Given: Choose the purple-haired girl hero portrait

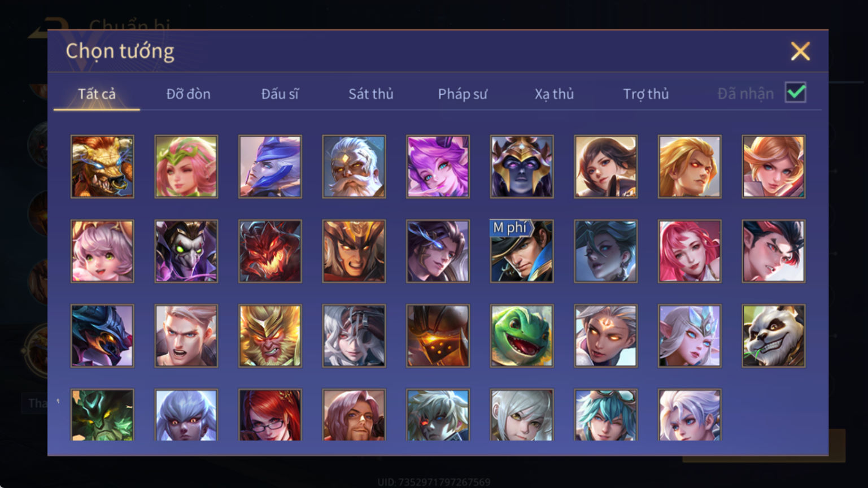Looking at the screenshot, I should coord(438,167).
